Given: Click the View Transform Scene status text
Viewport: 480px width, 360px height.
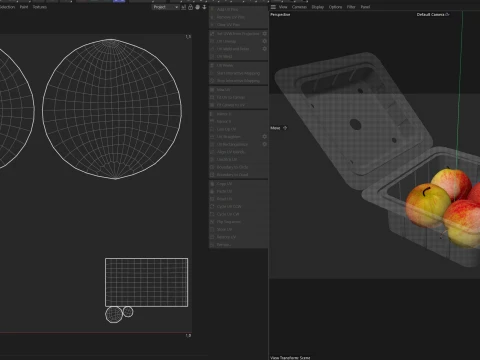Looking at the screenshot, I should click(290, 358).
